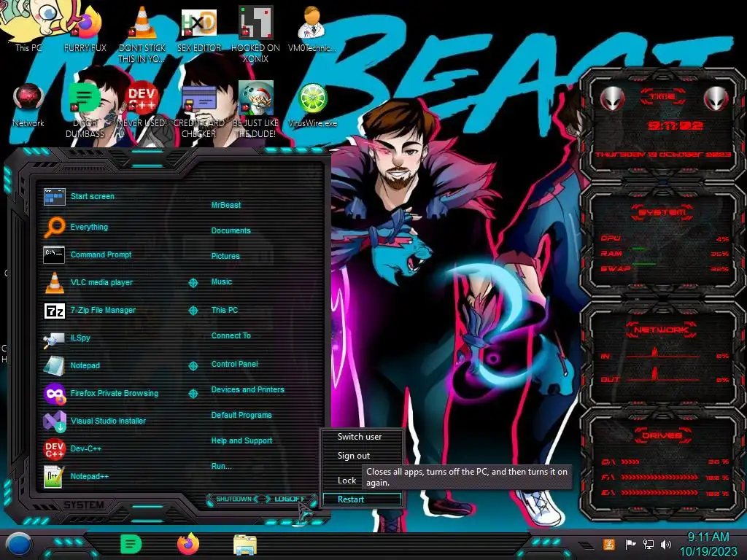Image resolution: width=747 pixels, height=560 pixels.
Task: Open Connect To from start menu
Action: click(231, 335)
